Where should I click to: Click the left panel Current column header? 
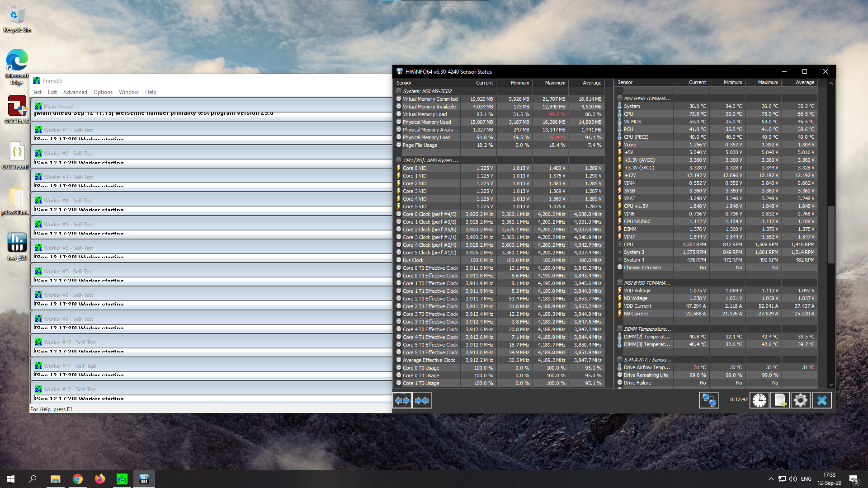tap(478, 83)
